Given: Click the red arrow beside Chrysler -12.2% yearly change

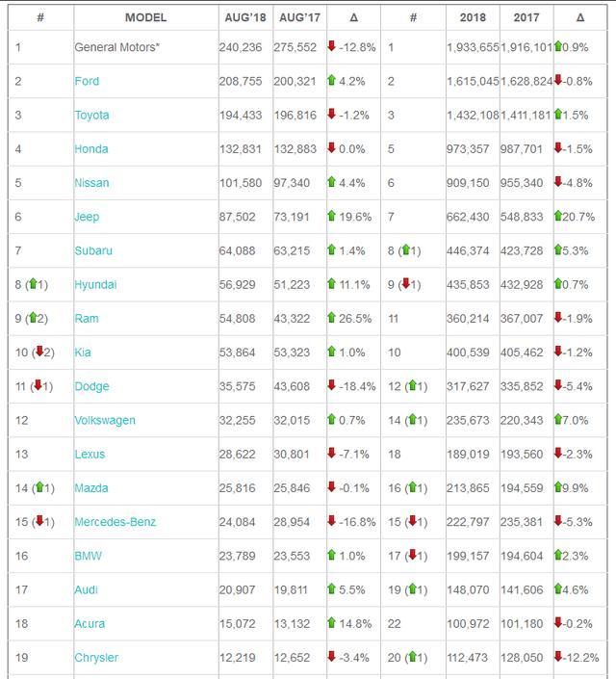Looking at the screenshot, I should [x=558, y=658].
